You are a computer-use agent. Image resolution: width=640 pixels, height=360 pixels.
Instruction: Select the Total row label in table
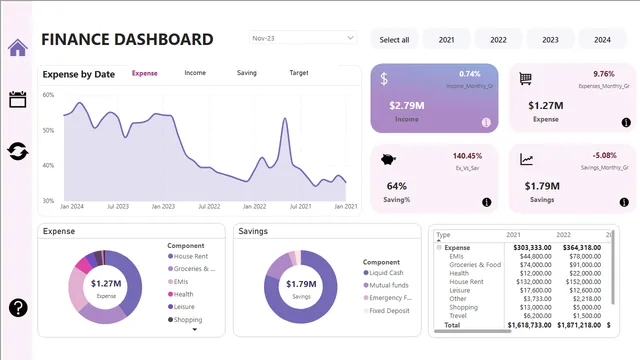[x=452, y=325]
